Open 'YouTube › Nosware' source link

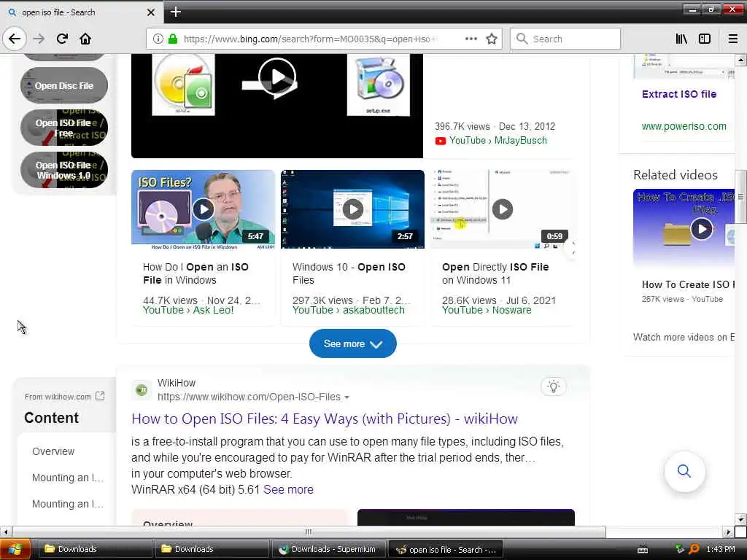(x=487, y=310)
